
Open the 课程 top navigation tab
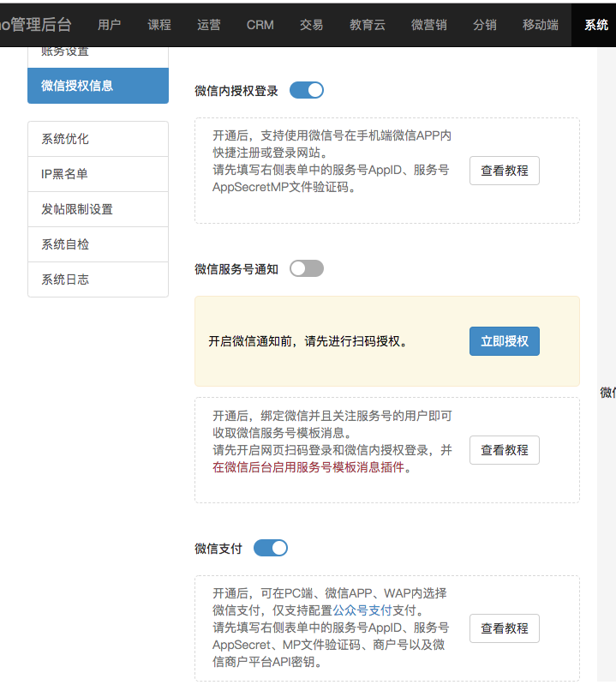point(159,25)
